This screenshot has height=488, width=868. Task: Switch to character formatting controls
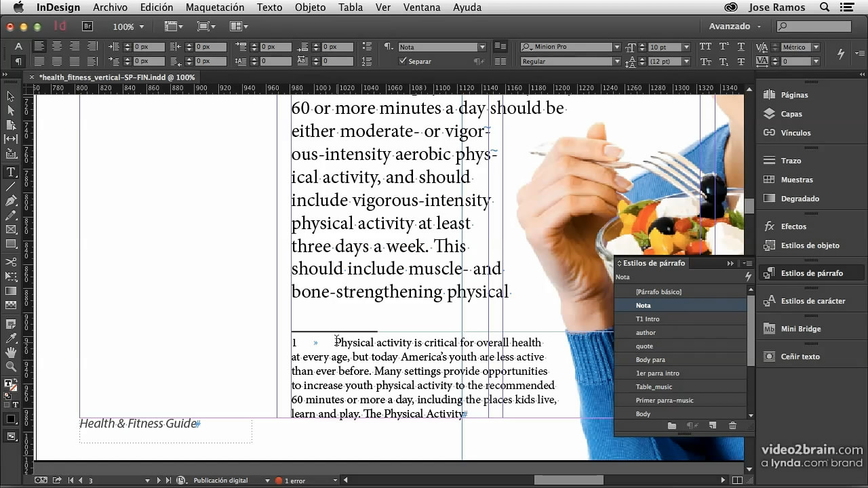(18, 47)
